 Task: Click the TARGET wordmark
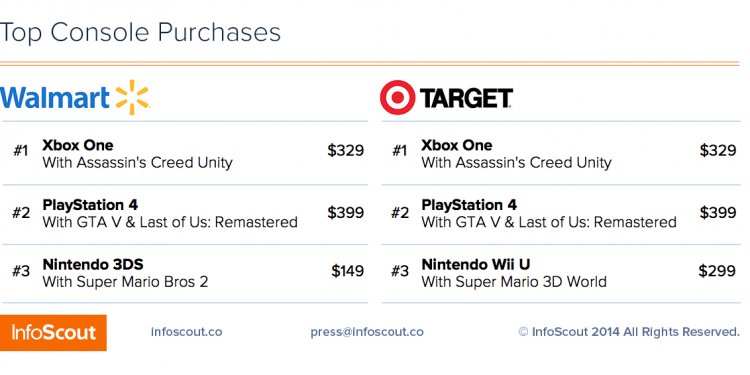(466, 98)
